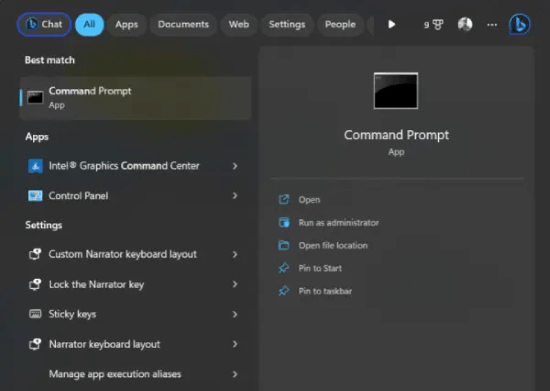The width and height of the screenshot is (550, 391).
Task: Open Bing Chat from the Chat pill
Action: 44,24
